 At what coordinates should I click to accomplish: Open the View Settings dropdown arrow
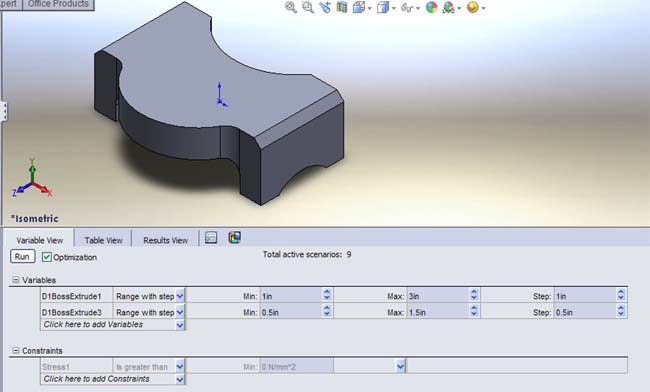483,8
